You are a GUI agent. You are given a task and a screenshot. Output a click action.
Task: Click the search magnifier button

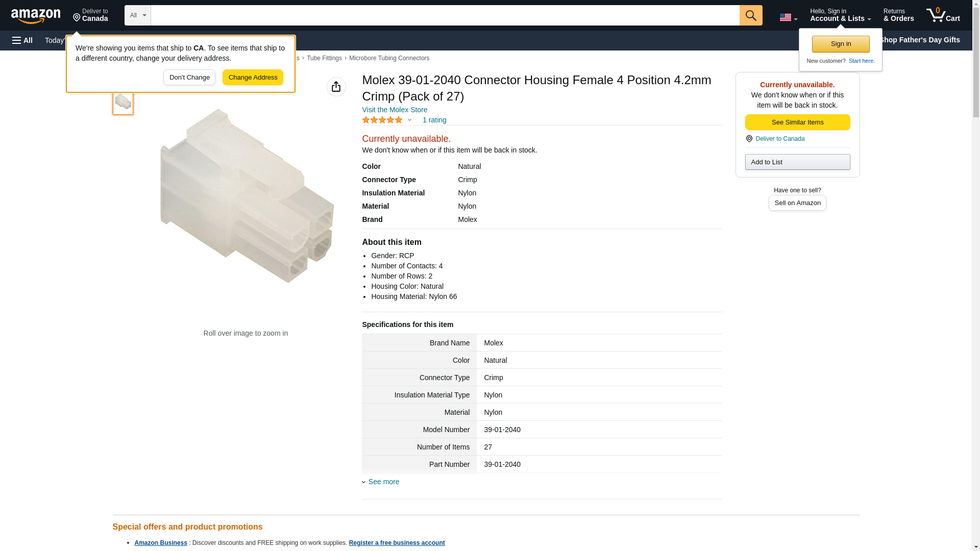[750, 15]
